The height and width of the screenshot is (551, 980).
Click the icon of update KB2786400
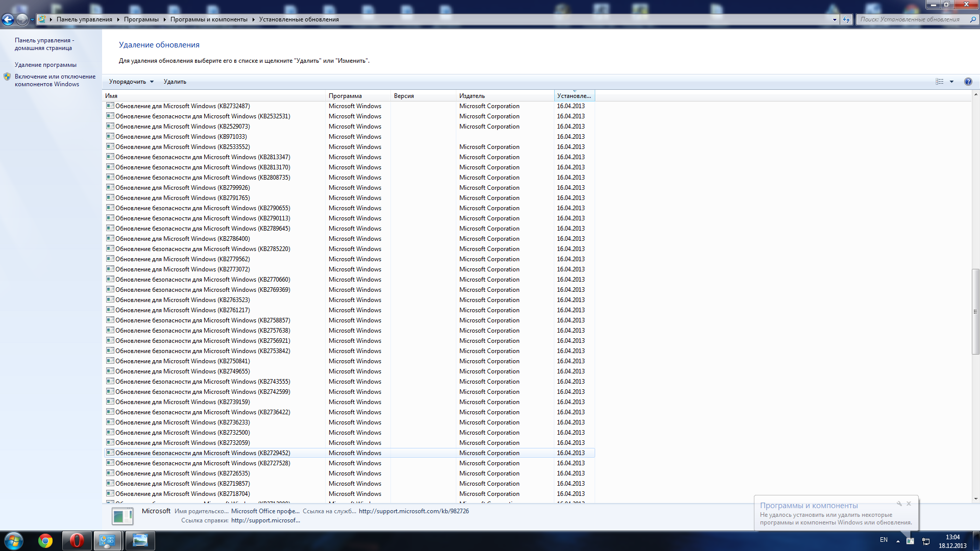[110, 238]
